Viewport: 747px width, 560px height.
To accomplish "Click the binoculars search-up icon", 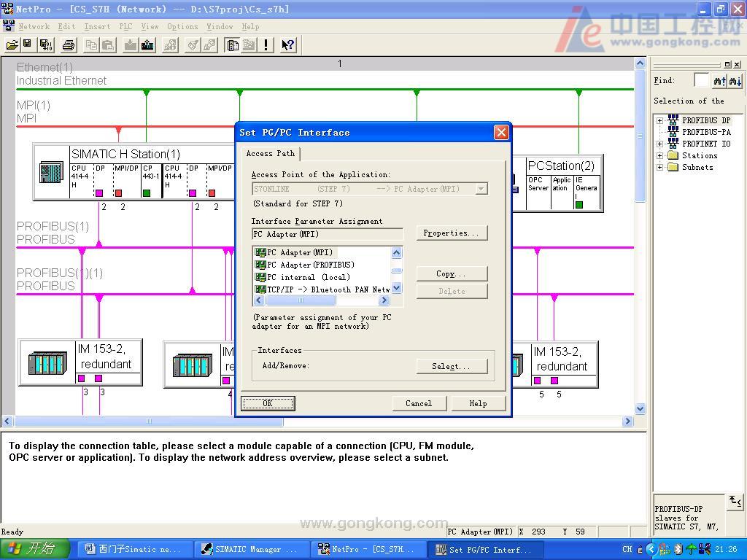I will [x=719, y=81].
